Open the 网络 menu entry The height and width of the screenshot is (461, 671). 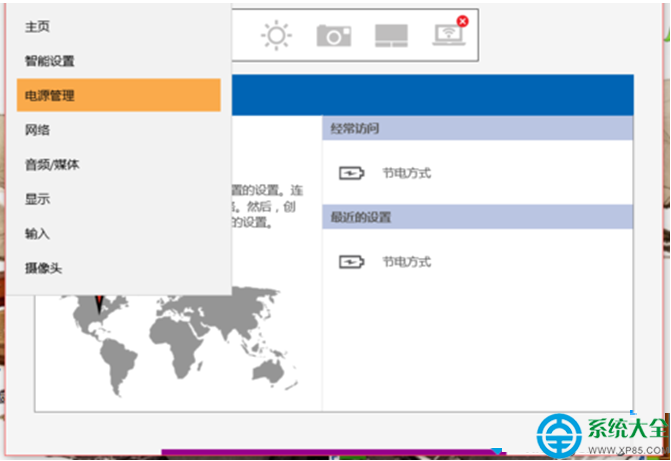pos(37,130)
